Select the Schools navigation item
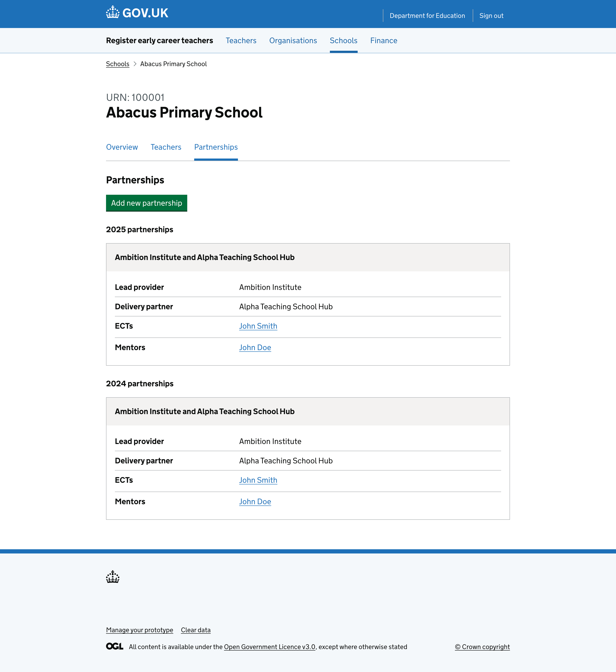616x672 pixels. [x=343, y=40]
